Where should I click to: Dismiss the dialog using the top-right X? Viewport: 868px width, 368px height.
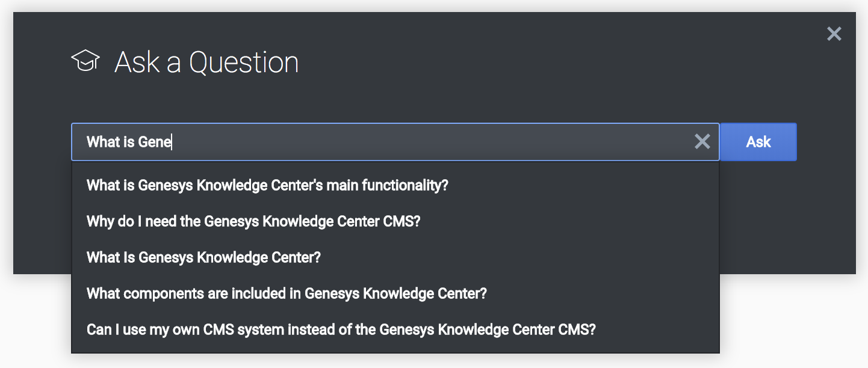tap(834, 34)
